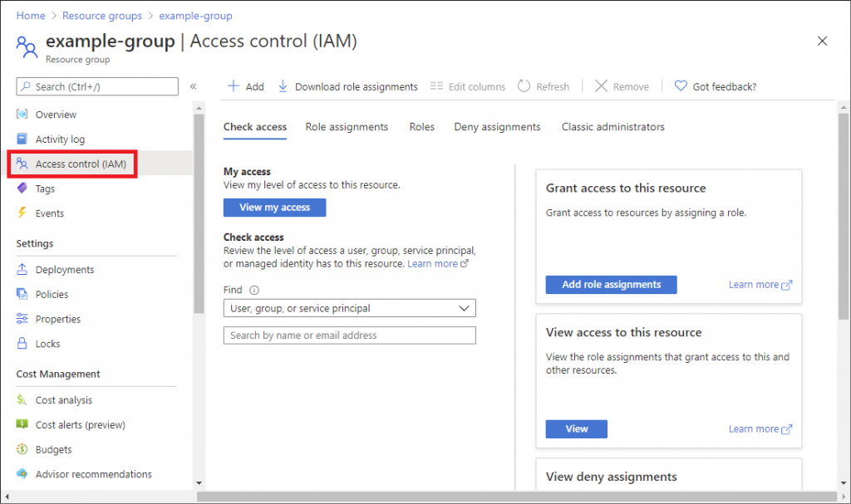Open the Cost analysis icon
Image resolution: width=851 pixels, height=504 pixels.
click(22, 400)
